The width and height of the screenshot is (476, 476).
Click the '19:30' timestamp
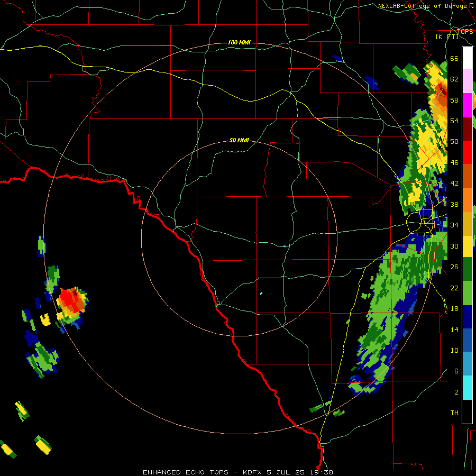pos(321,472)
